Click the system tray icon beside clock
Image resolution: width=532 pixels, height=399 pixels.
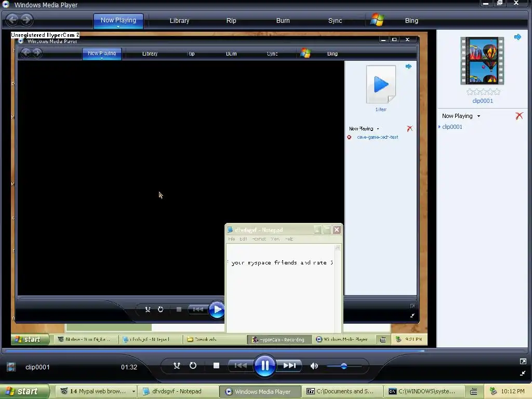(x=493, y=391)
